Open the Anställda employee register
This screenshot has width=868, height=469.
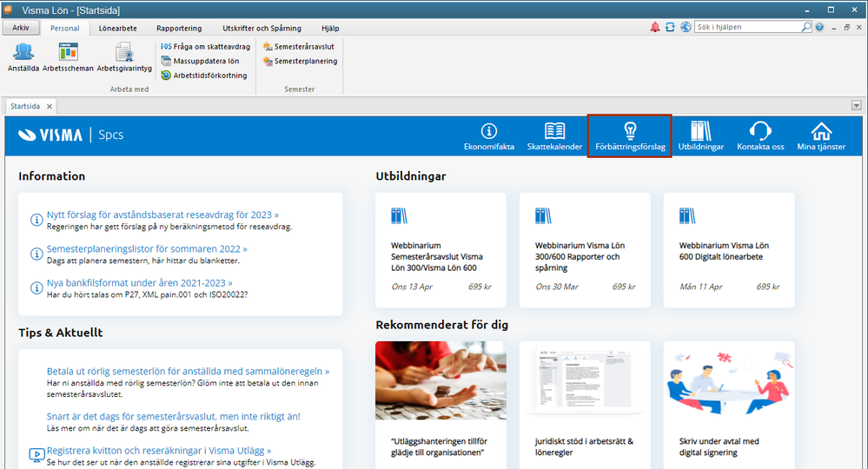point(23,57)
